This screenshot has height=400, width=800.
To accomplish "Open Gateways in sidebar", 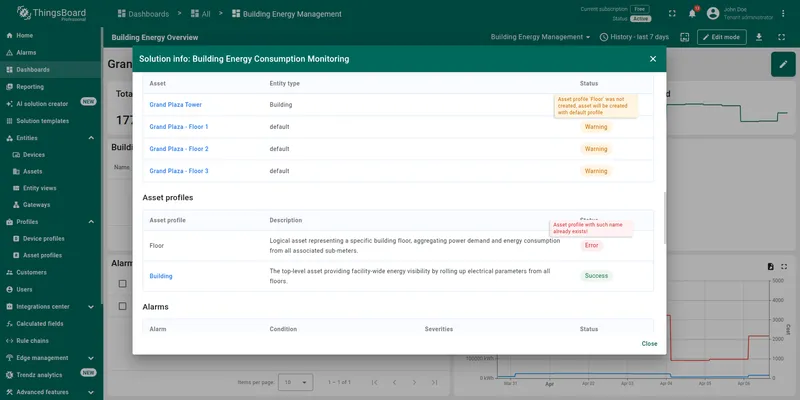I will [51, 205].
